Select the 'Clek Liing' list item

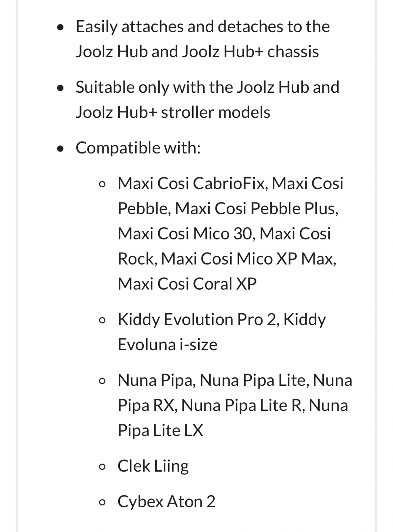click(x=153, y=467)
